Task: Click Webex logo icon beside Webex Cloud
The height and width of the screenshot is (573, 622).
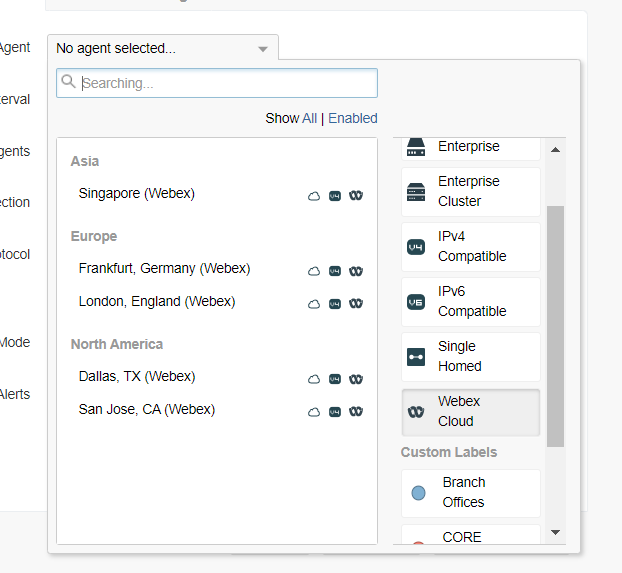Action: (416, 412)
